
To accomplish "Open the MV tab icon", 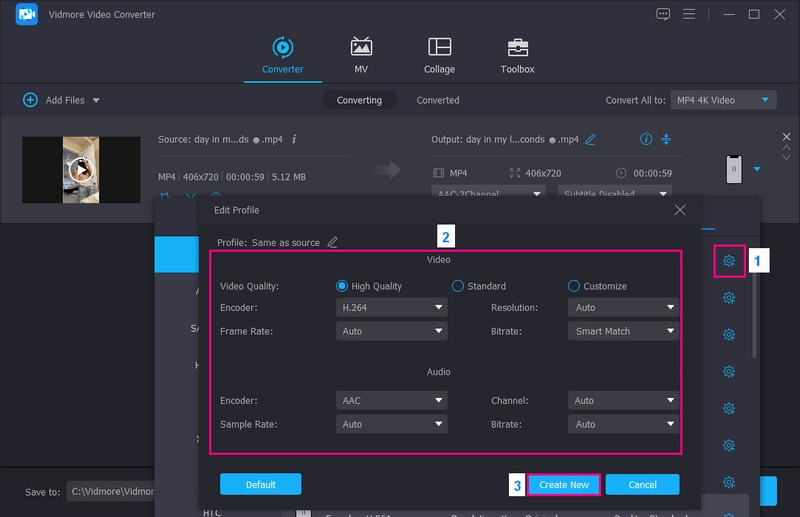I will coord(361,47).
